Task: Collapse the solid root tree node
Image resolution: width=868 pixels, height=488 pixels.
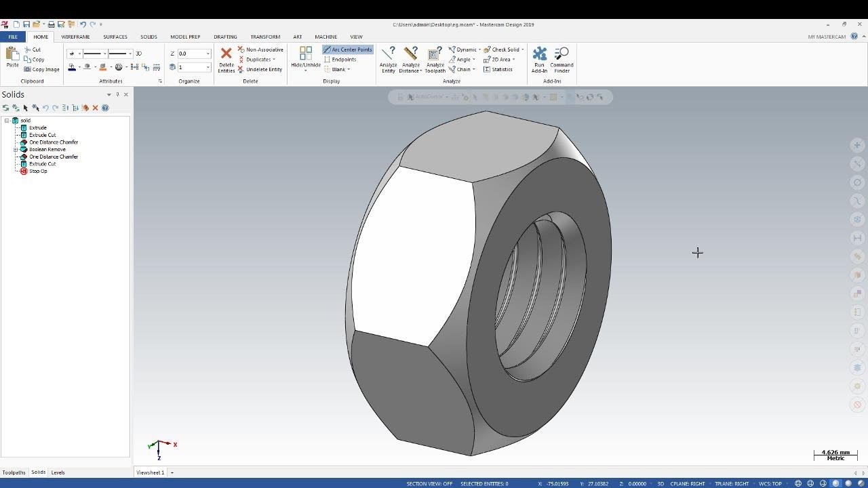Action: 7,121
